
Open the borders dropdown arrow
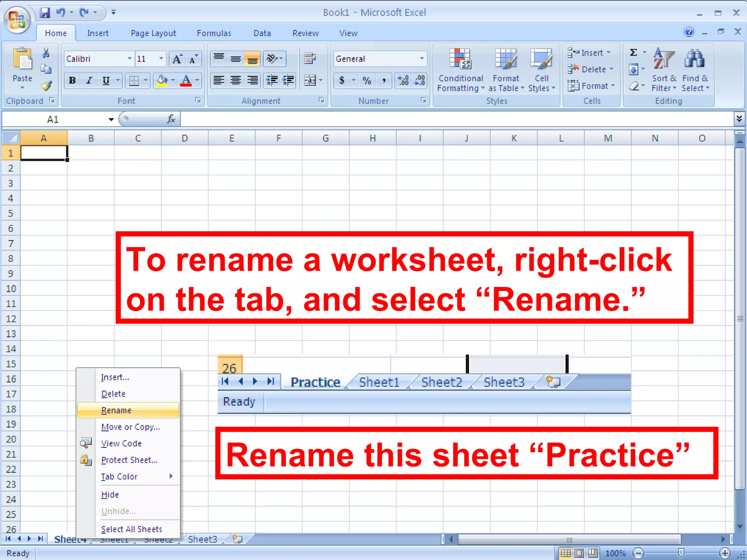click(x=146, y=81)
